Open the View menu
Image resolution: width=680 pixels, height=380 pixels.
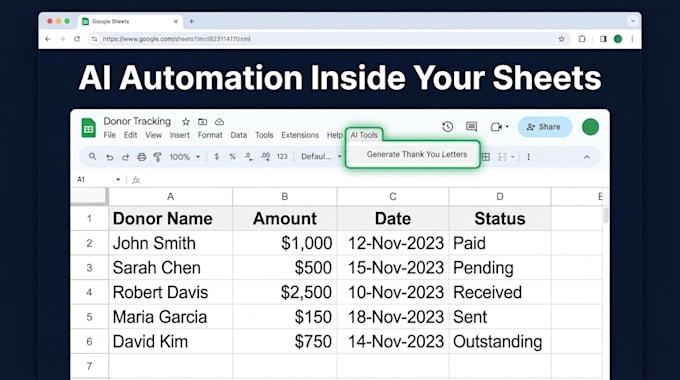pyautogui.click(x=154, y=135)
